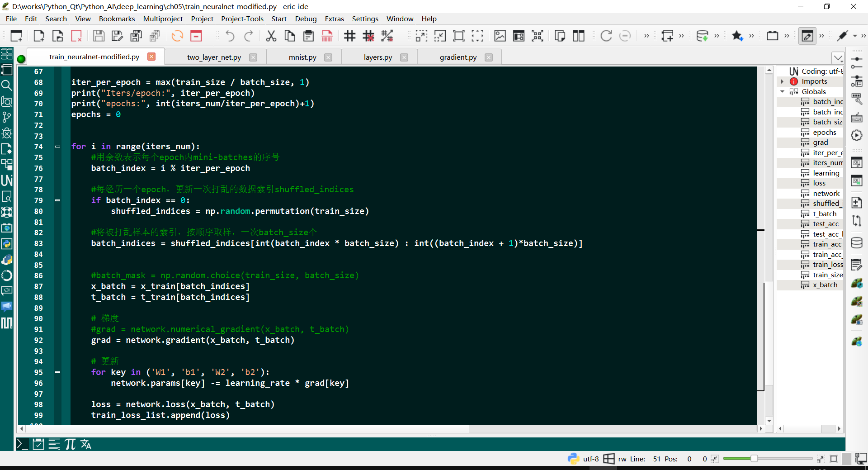Viewport: 868px width, 470px height.
Task: Switch to the mnist.py tab
Action: click(x=302, y=57)
